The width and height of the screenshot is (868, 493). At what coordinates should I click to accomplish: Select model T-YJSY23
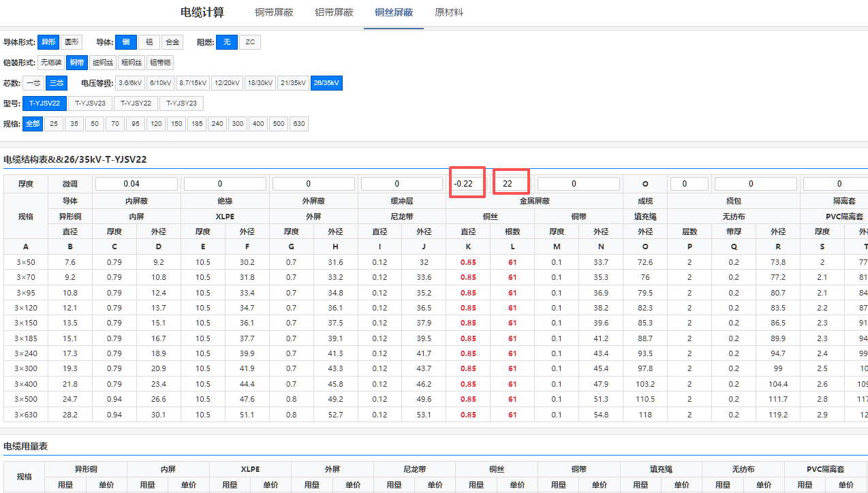click(181, 104)
